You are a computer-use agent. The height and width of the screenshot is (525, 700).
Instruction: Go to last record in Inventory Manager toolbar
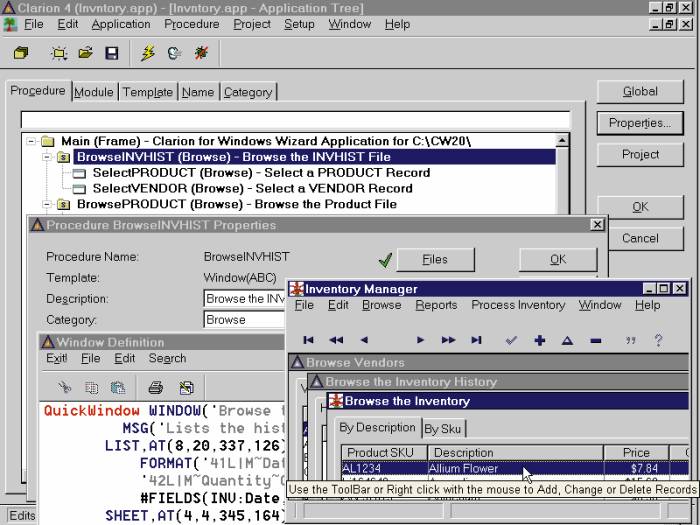pyautogui.click(x=476, y=340)
